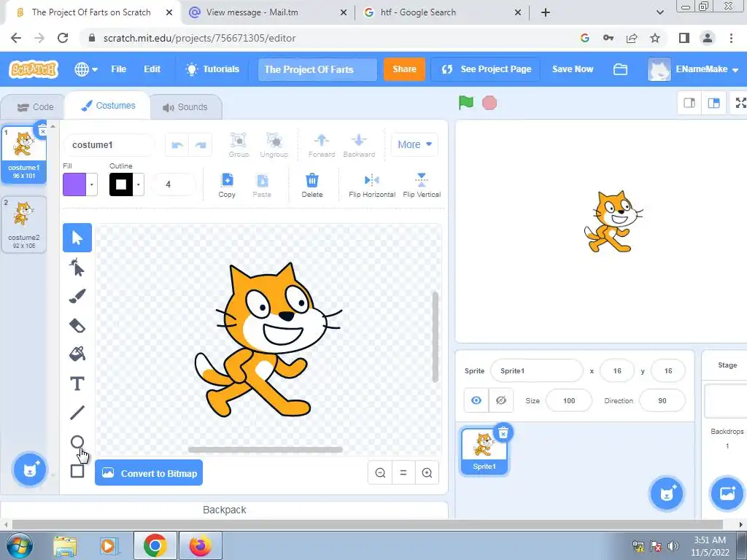Viewport: 747px width, 560px height.
Task: Click the red stop button
Action: [x=489, y=102]
